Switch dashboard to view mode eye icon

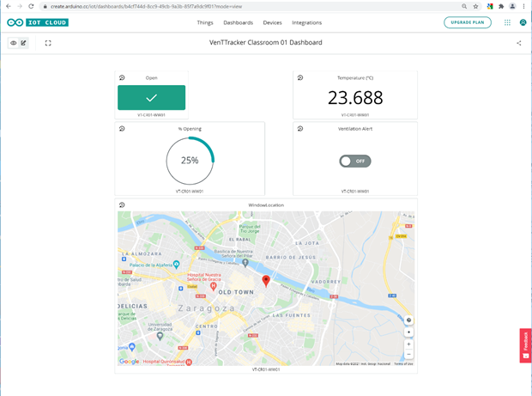(14, 42)
